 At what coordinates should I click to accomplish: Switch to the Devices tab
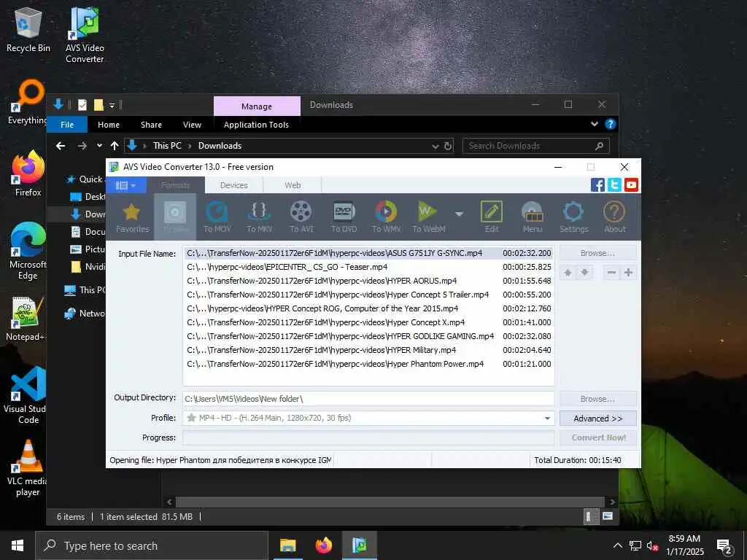[x=234, y=185]
